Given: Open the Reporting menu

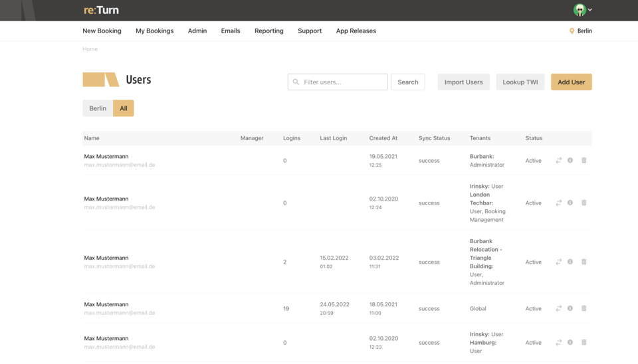Looking at the screenshot, I should pos(269,31).
